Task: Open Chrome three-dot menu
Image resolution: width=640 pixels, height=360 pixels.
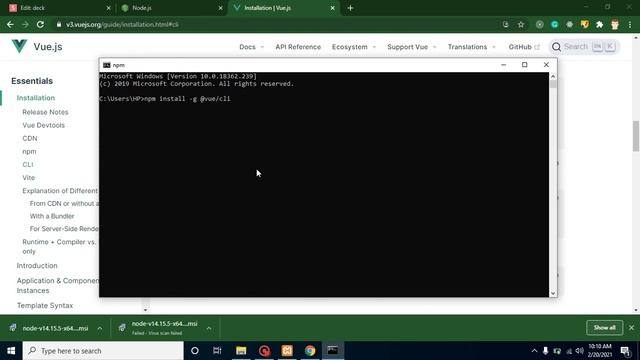Action: point(630,24)
